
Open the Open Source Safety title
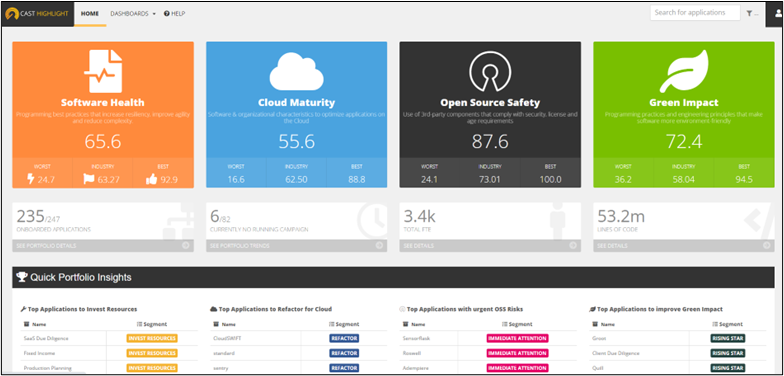490,102
